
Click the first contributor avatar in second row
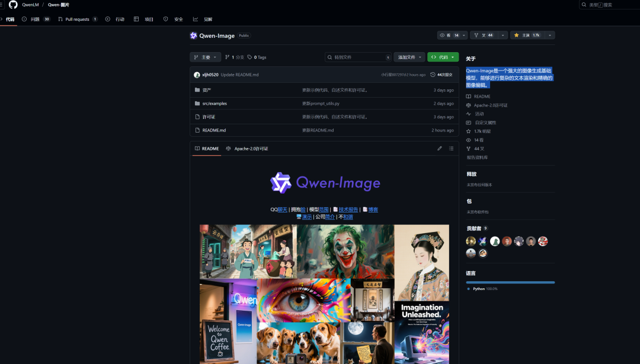click(471, 253)
